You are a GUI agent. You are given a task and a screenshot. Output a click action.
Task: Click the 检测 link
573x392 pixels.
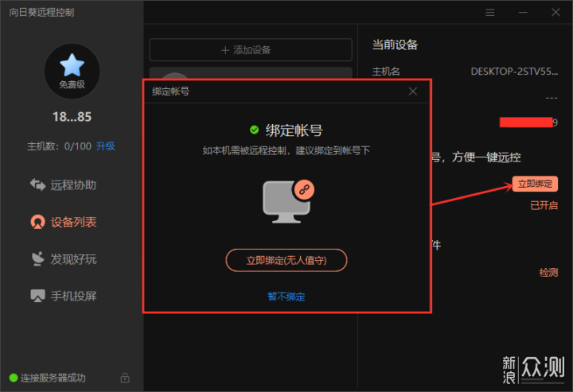pos(548,272)
